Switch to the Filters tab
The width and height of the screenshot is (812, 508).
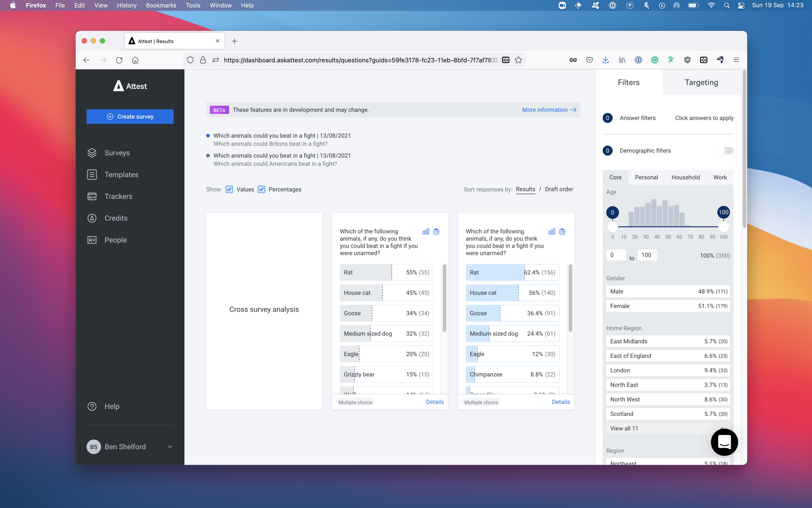(x=628, y=83)
